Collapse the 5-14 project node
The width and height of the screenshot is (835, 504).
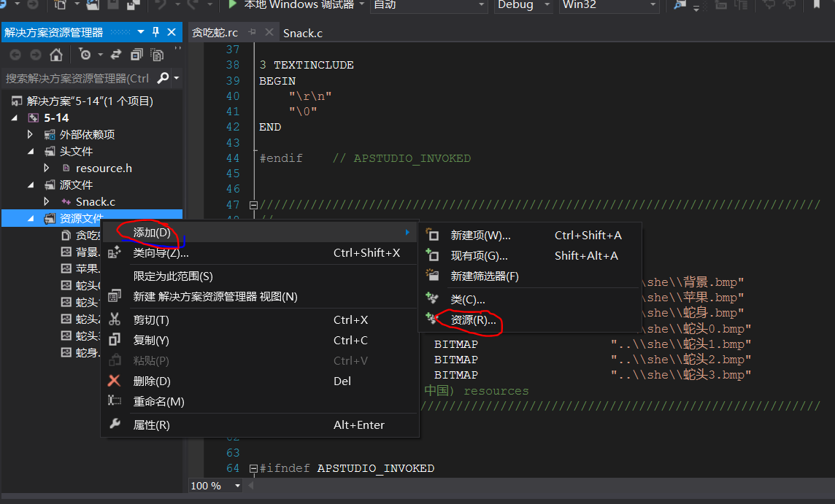15,117
